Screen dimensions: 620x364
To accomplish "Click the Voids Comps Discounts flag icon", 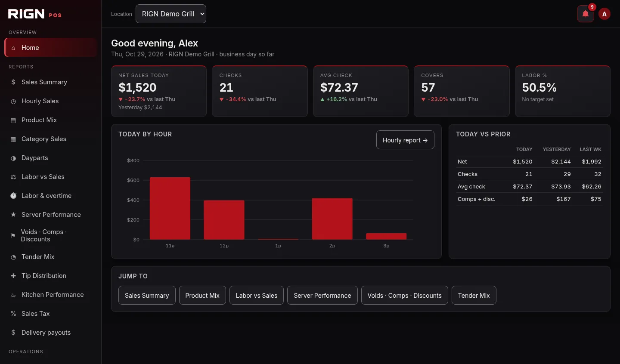I will tap(13, 235).
